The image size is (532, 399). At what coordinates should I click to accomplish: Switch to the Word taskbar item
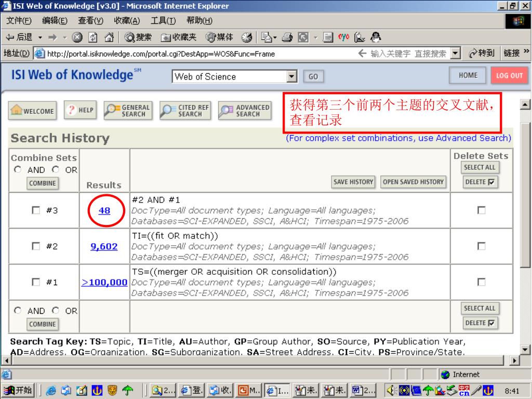click(363, 391)
